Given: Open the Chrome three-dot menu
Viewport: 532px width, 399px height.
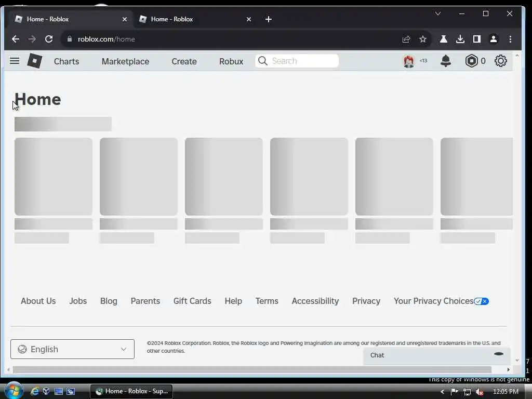Looking at the screenshot, I should 510,39.
